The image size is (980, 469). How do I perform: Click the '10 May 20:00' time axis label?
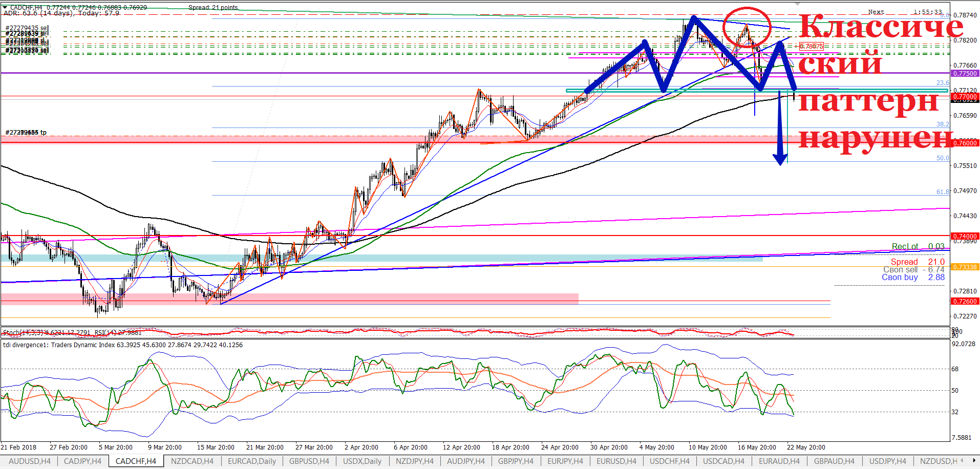pyautogui.click(x=708, y=447)
